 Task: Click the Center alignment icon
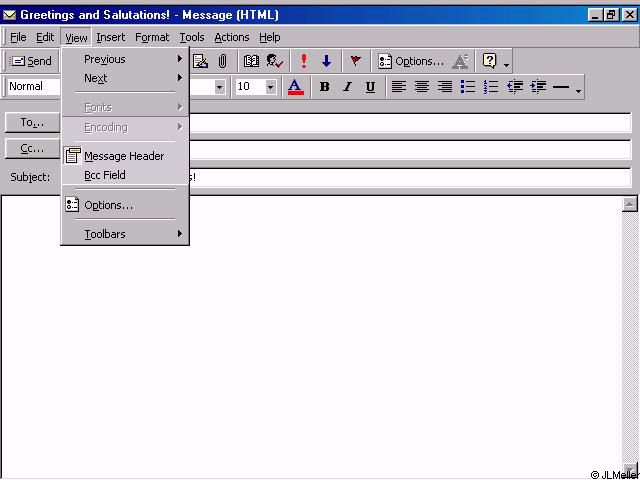coord(422,87)
